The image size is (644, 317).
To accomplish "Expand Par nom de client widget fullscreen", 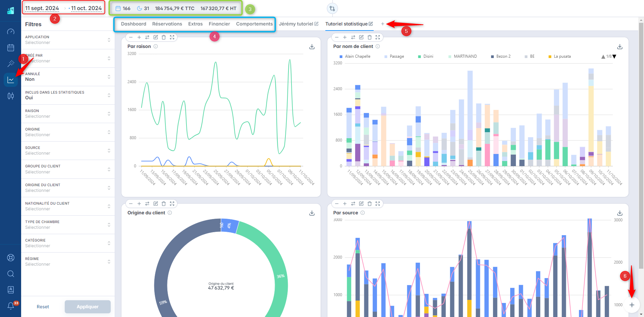I will click(378, 37).
